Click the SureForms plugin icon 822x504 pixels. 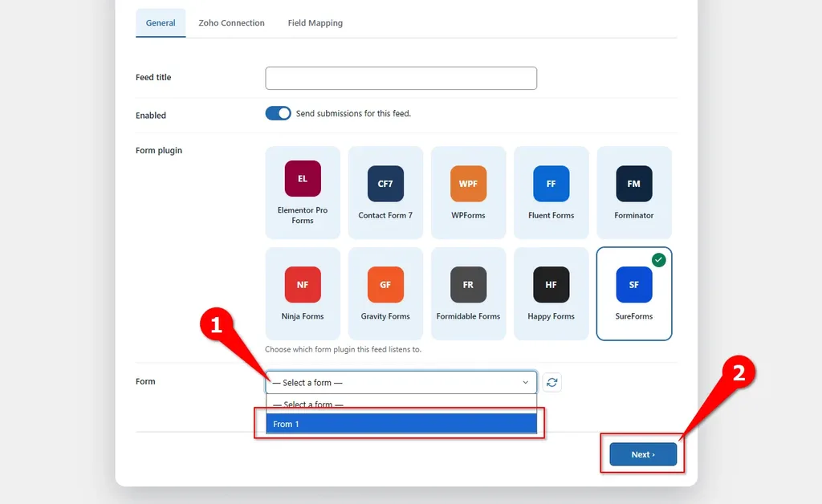[x=634, y=284]
